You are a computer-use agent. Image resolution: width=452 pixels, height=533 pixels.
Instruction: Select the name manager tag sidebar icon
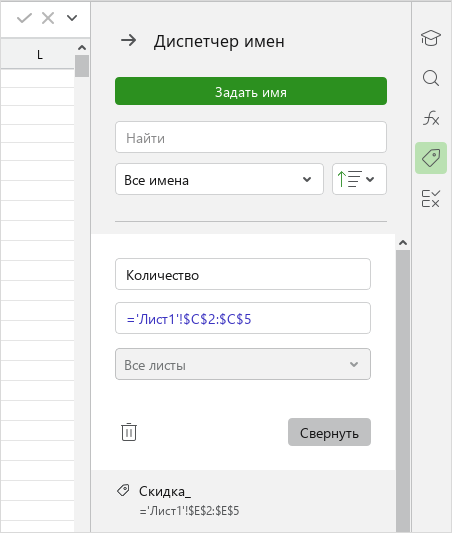coord(431,158)
